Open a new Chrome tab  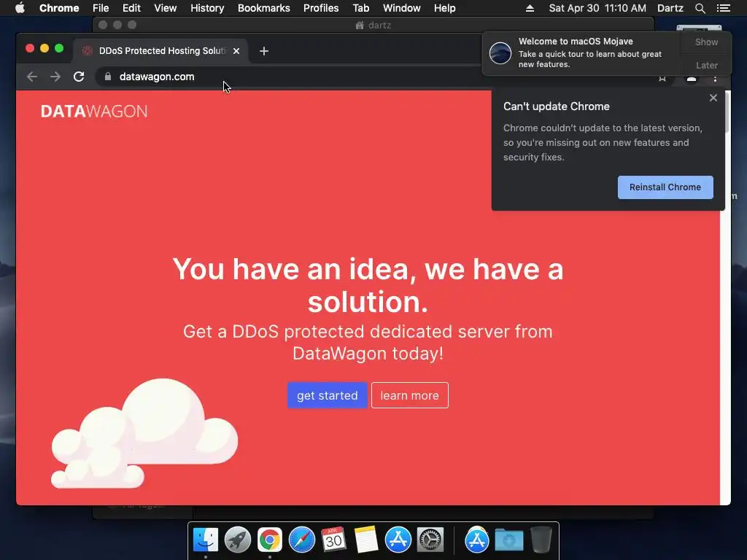coord(264,51)
